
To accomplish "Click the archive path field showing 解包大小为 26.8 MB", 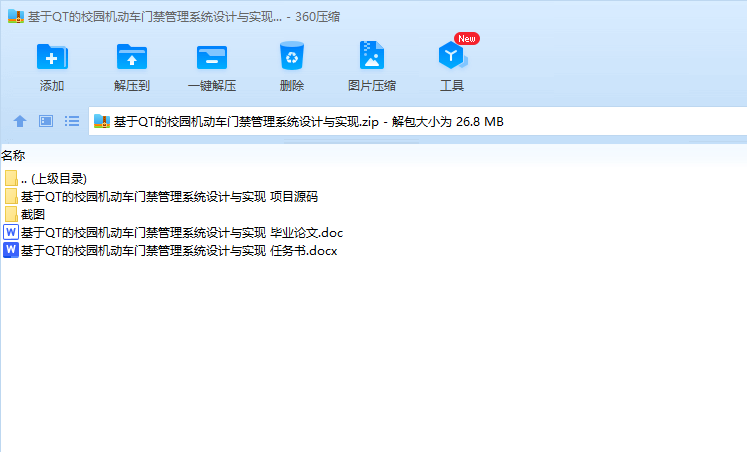I will (417, 122).
